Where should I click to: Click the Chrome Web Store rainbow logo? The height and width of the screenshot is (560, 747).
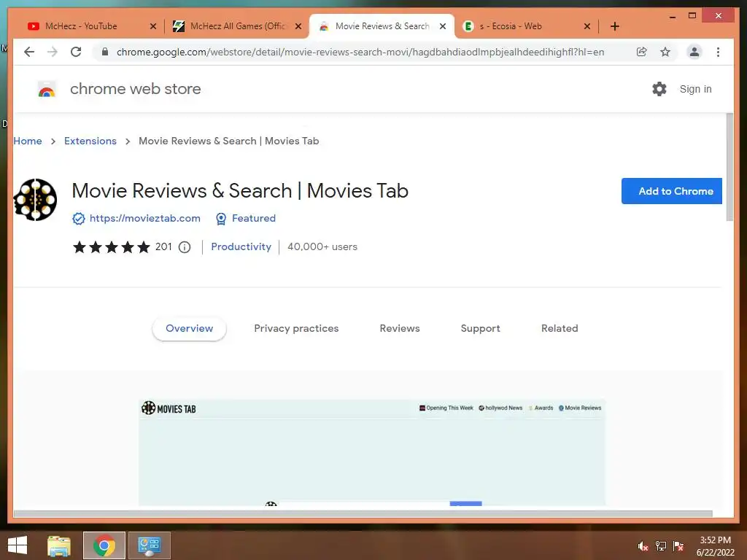(x=47, y=89)
